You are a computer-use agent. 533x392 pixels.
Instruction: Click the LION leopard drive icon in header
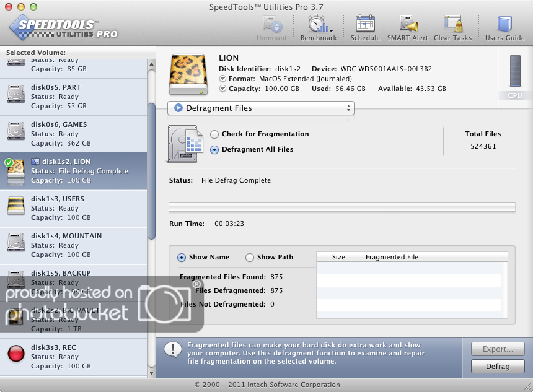click(x=188, y=74)
